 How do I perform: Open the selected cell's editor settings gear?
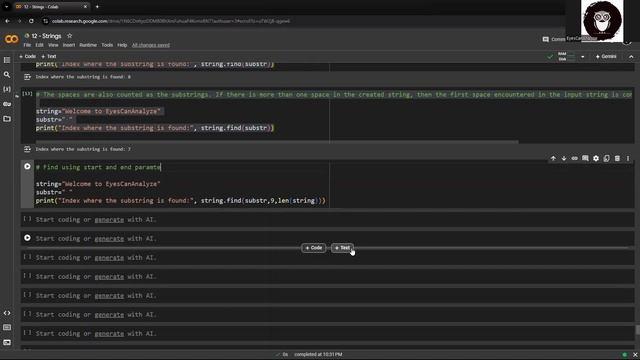[596, 158]
